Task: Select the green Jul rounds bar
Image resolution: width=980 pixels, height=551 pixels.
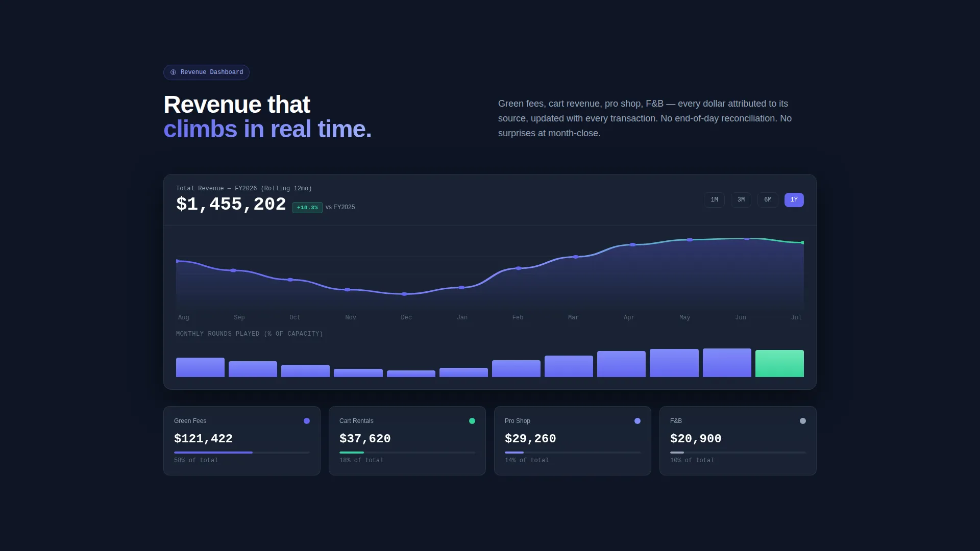Action: [779, 363]
